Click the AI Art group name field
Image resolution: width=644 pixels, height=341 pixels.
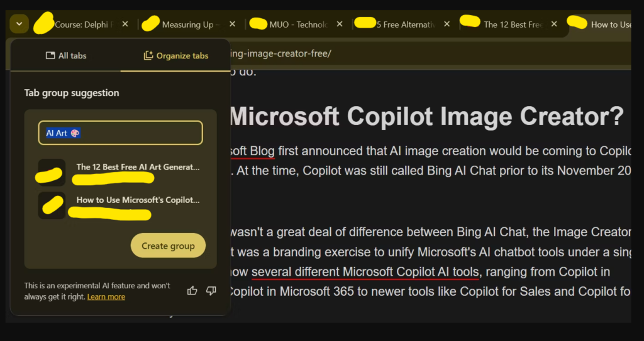120,133
